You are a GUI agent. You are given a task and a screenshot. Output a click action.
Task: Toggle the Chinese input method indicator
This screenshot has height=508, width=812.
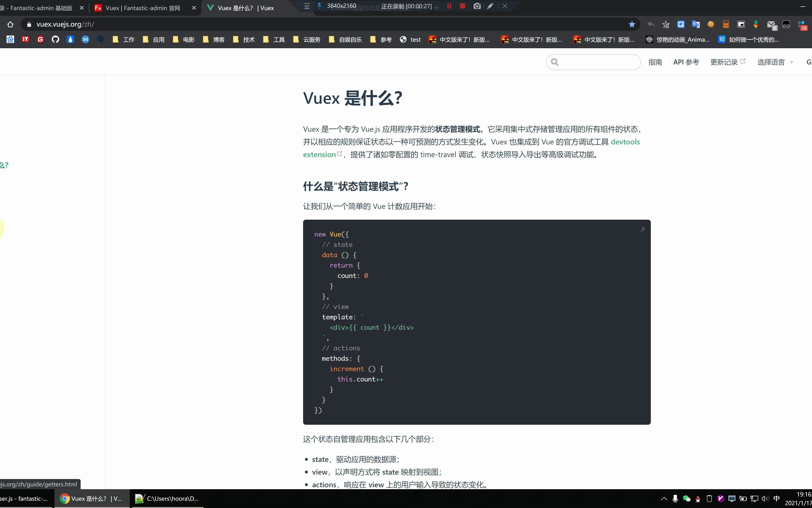pyautogui.click(x=777, y=499)
